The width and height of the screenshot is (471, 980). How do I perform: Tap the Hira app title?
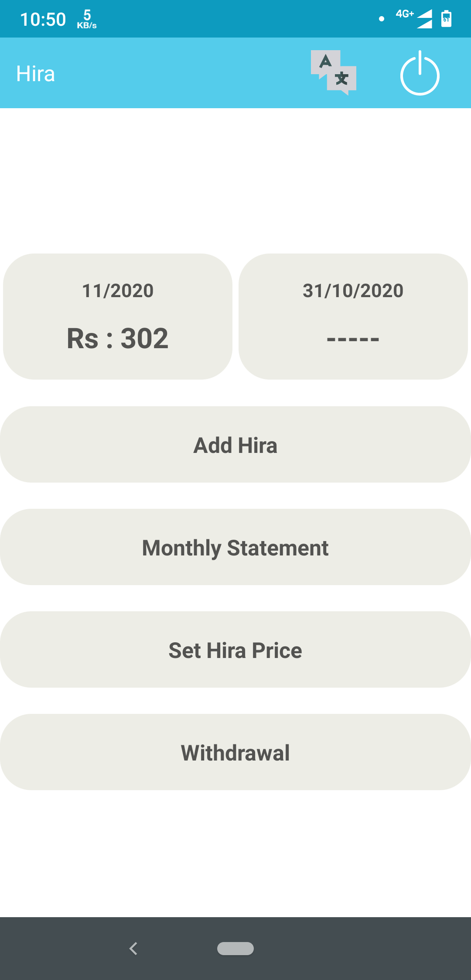36,74
